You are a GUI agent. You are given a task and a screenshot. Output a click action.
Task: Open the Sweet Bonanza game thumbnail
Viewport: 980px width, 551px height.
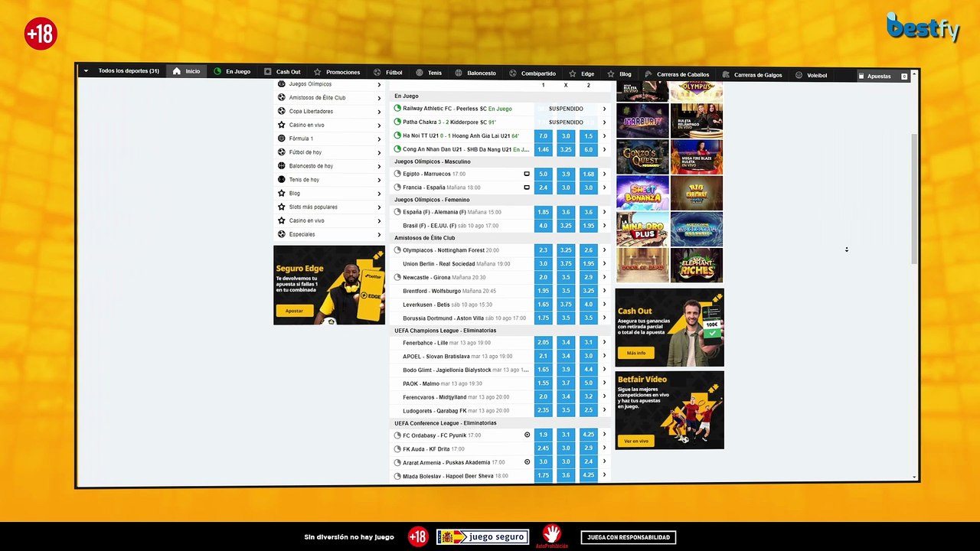[642, 193]
